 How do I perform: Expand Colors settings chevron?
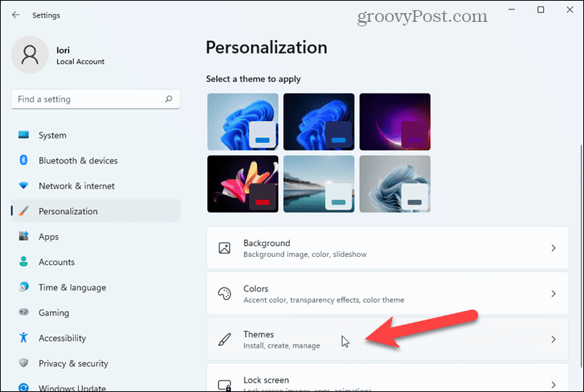point(553,293)
